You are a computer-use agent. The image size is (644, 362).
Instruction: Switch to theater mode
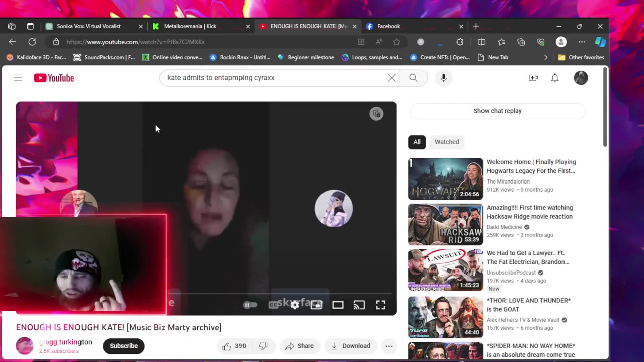click(338, 305)
